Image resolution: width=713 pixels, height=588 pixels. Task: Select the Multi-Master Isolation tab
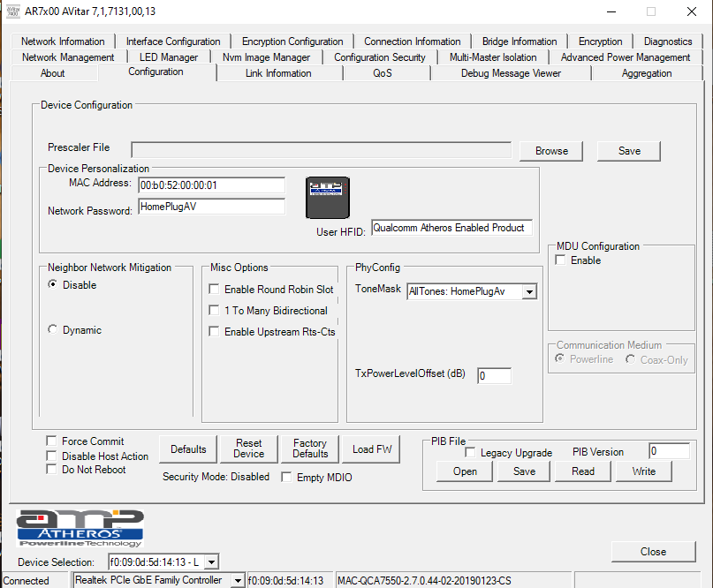click(x=493, y=57)
